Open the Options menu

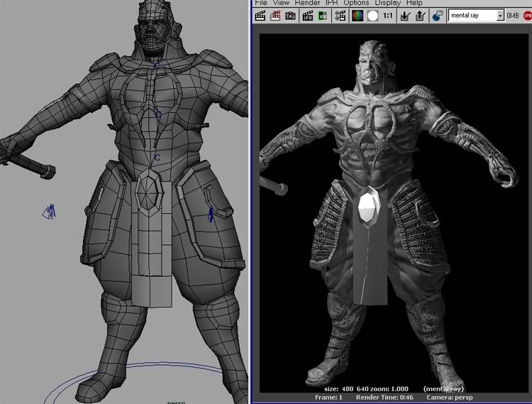tap(356, 3)
